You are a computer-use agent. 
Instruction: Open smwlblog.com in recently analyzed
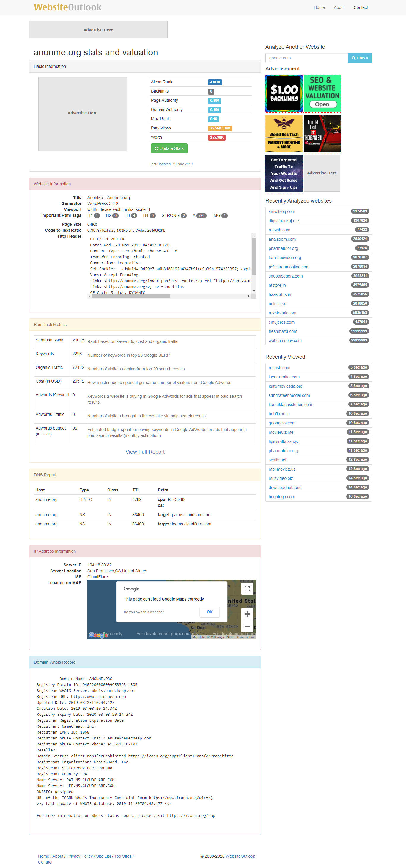(281, 211)
